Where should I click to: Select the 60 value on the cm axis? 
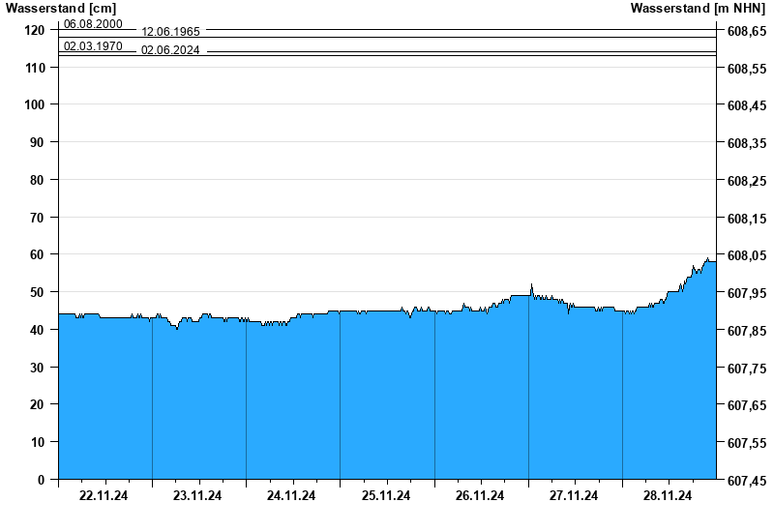pyautogui.click(x=37, y=254)
